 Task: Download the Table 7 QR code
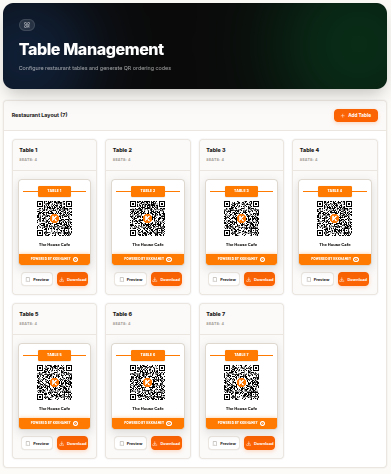259,443
